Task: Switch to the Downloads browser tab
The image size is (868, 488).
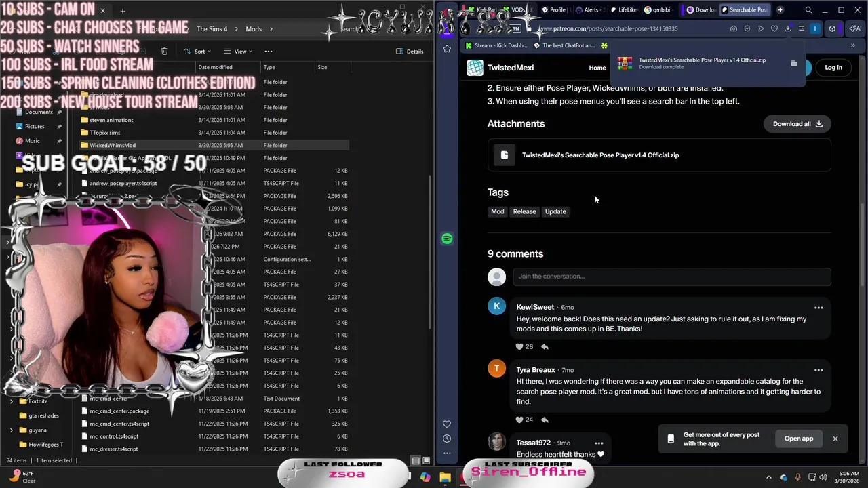Action: (x=701, y=10)
